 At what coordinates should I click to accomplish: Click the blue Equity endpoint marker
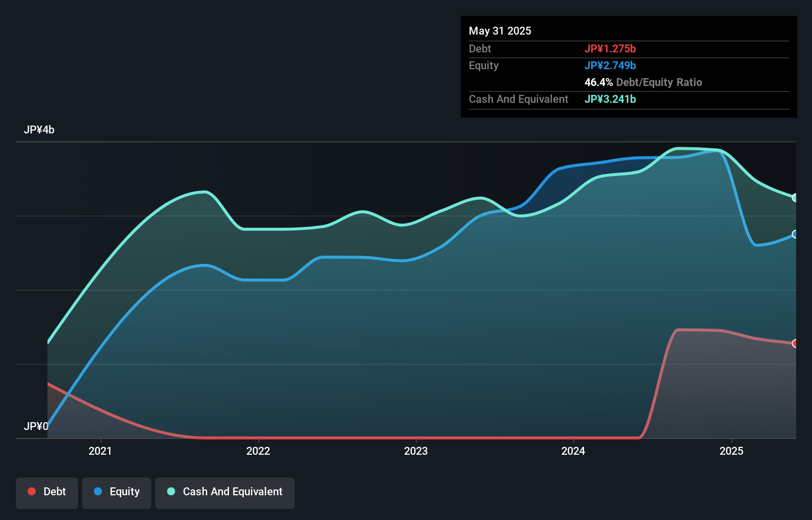(795, 234)
